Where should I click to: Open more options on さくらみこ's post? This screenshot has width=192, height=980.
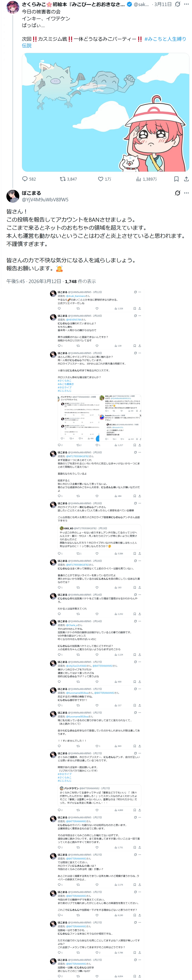tap(186, 4)
